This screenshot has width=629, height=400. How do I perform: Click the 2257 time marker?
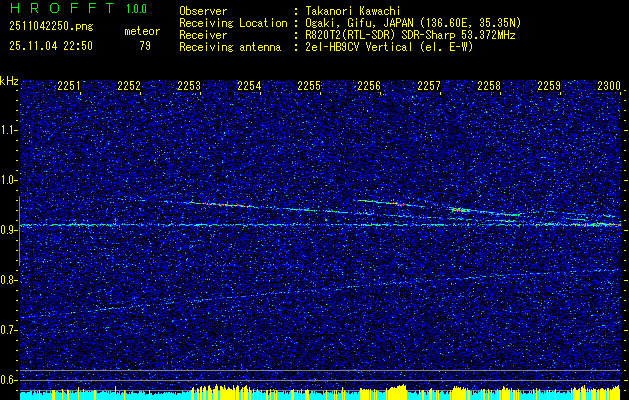[x=429, y=85]
